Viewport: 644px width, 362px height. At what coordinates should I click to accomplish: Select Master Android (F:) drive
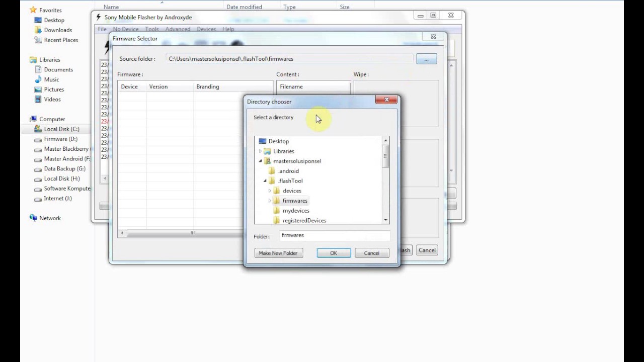click(67, 159)
